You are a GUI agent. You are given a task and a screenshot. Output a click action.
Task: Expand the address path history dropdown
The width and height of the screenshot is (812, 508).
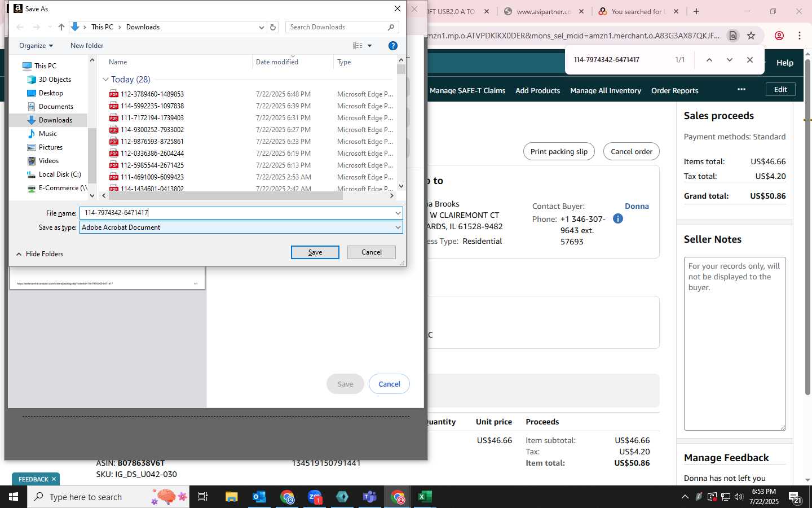pos(262,27)
